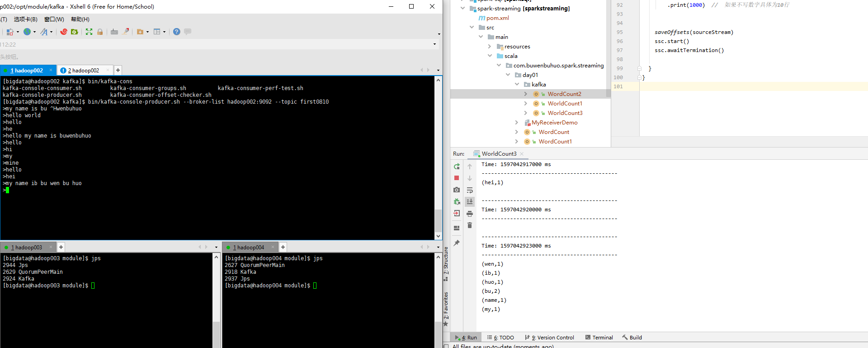Select WorldCount1 in kafka folder
This screenshot has width=868, height=348.
point(565,104)
